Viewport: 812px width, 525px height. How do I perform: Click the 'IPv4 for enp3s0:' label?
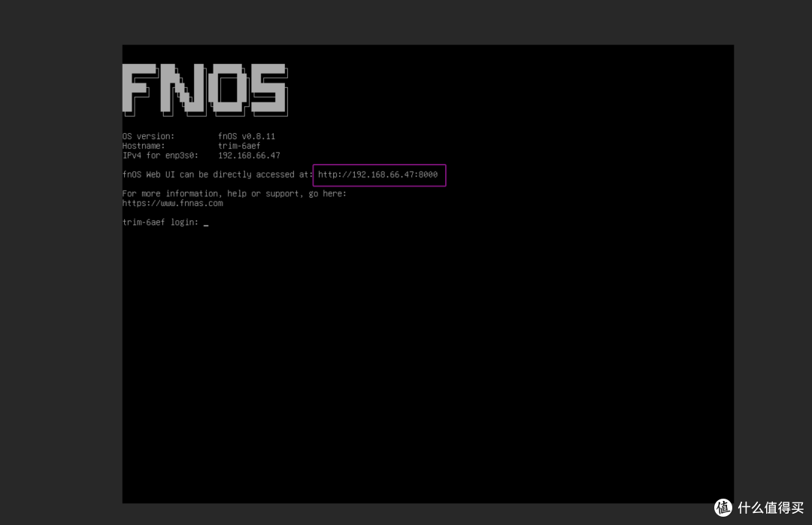160,156
